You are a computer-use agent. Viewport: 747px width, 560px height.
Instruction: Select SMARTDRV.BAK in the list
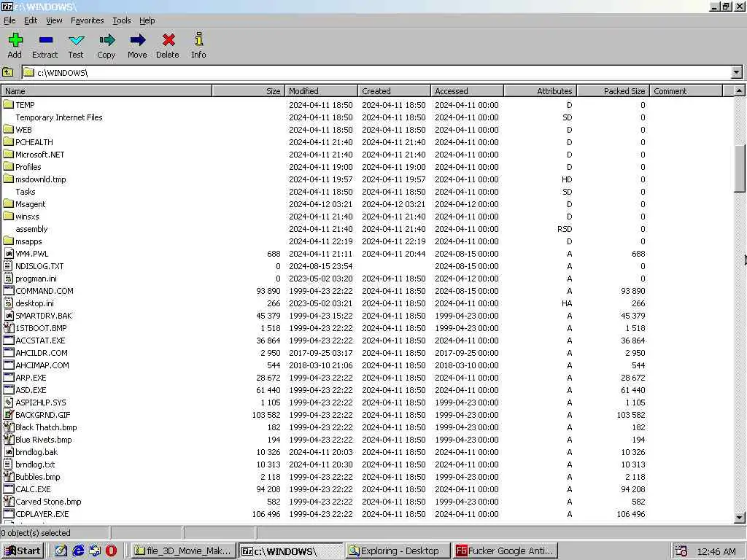43,315
